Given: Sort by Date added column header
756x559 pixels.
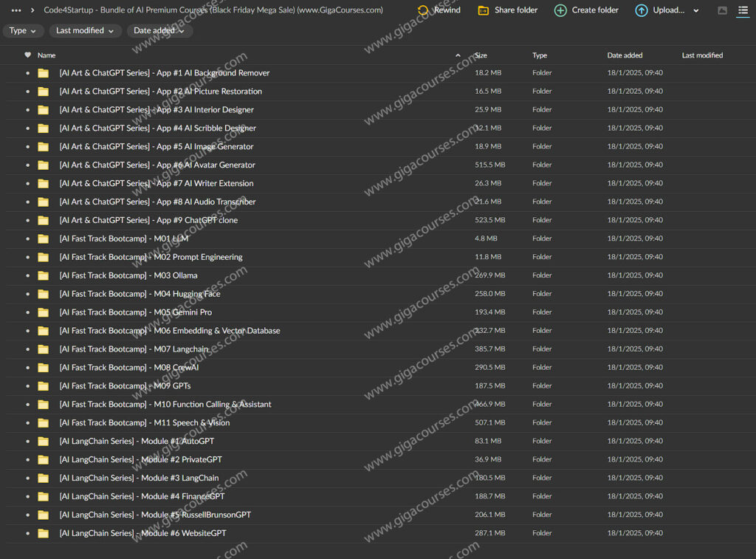Looking at the screenshot, I should pyautogui.click(x=625, y=55).
